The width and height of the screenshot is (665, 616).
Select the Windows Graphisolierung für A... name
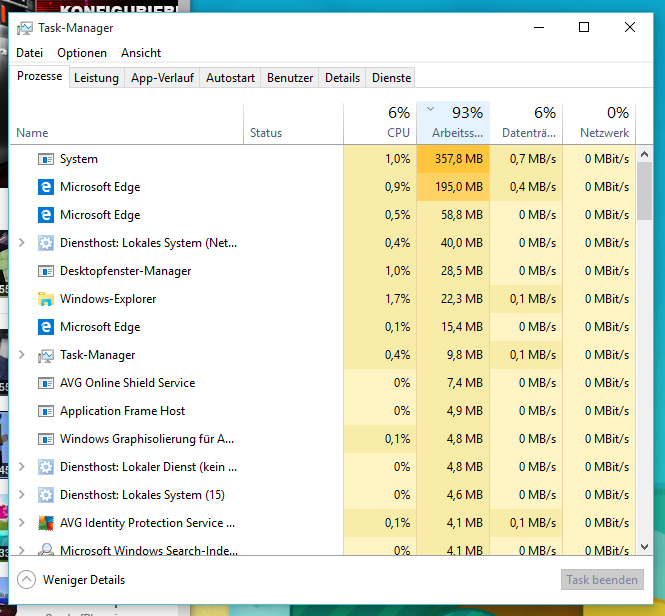pos(147,439)
